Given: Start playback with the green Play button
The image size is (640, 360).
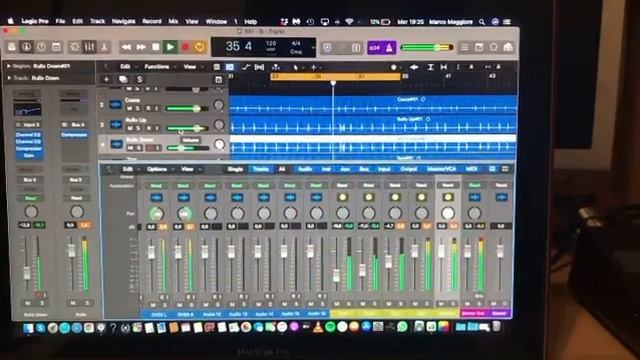Looking at the screenshot, I should [170, 47].
